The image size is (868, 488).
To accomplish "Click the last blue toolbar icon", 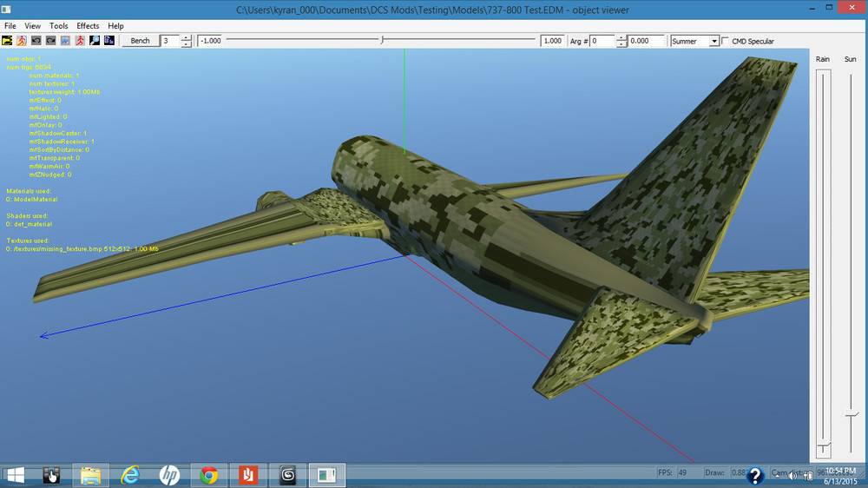I will (109, 41).
